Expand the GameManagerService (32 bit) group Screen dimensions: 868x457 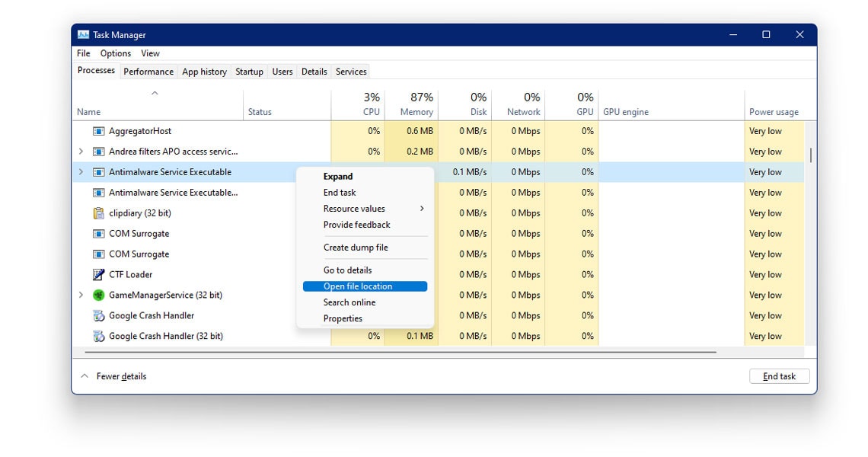(x=82, y=295)
